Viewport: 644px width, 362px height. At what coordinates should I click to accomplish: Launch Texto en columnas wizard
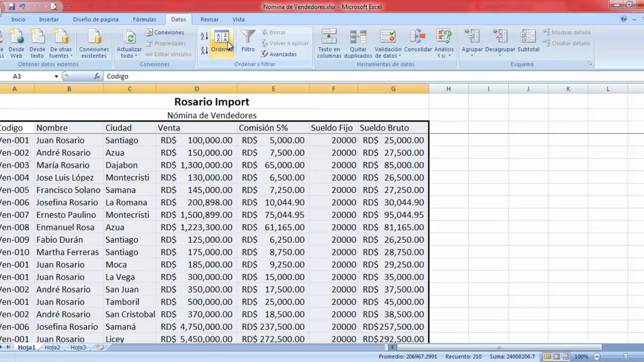(329, 43)
